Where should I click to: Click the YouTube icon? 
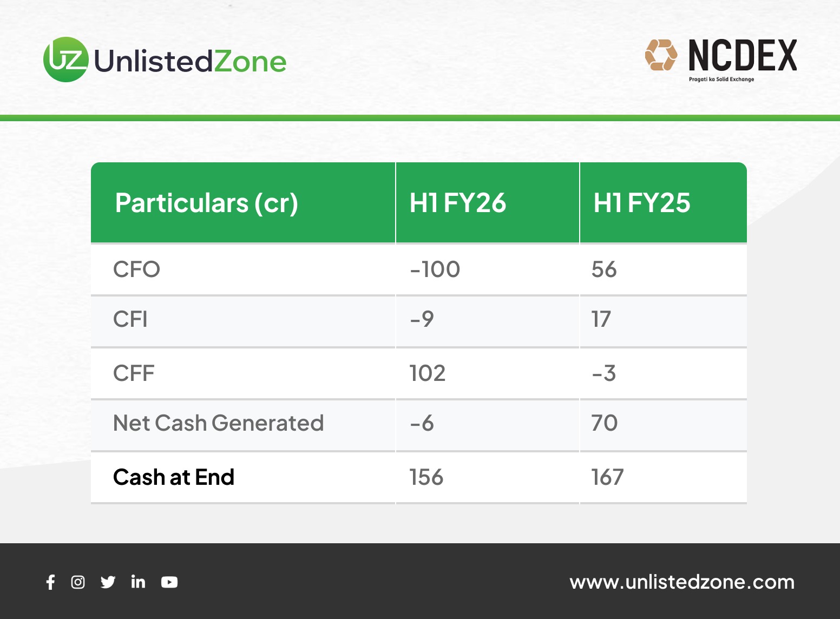pos(169,582)
